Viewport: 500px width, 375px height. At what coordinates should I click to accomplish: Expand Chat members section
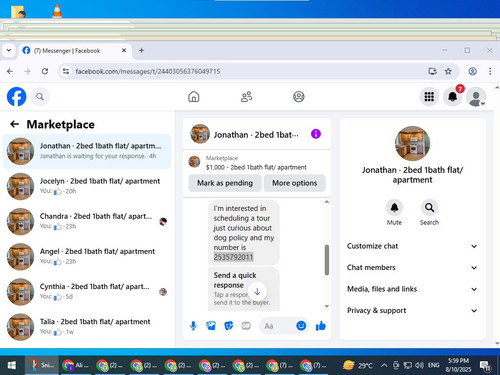[412, 267]
